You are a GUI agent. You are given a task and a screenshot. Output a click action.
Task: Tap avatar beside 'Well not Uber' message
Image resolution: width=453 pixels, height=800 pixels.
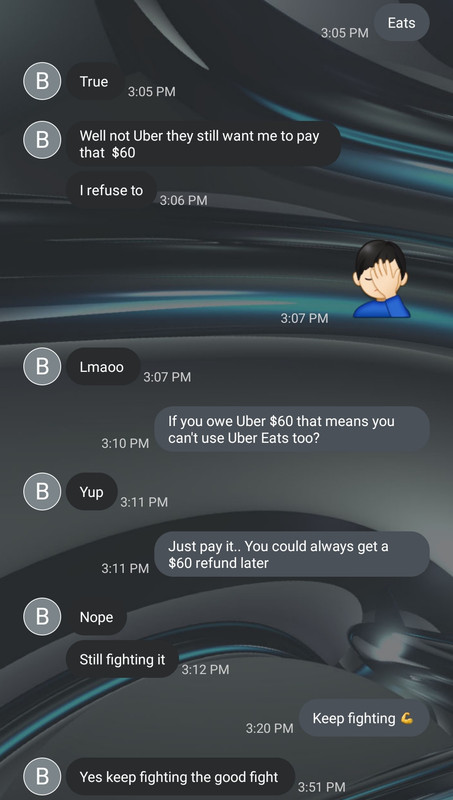coord(42,140)
